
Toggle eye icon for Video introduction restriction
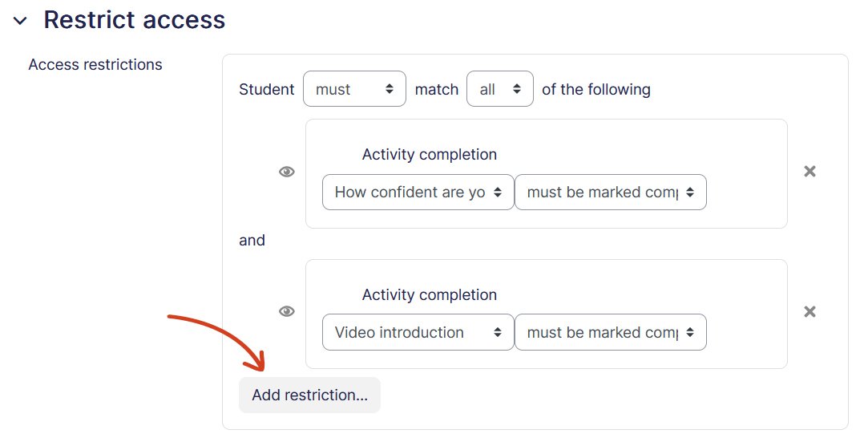pyautogui.click(x=287, y=311)
